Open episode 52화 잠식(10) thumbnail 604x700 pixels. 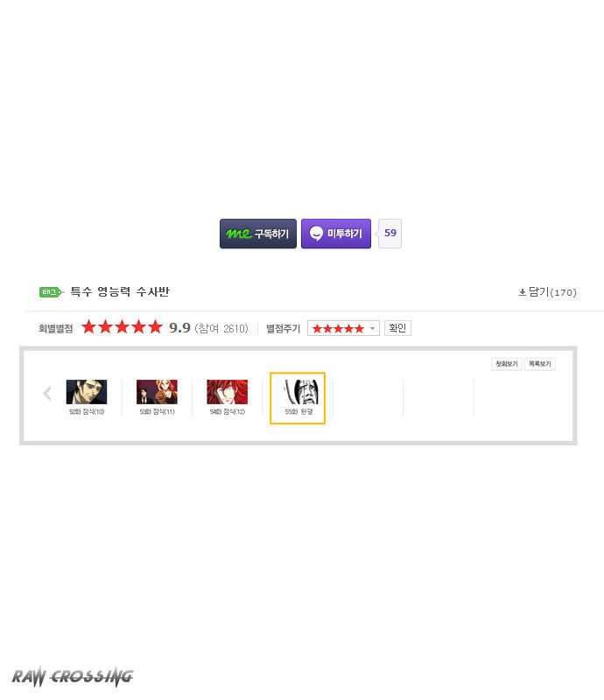pyautogui.click(x=86, y=391)
